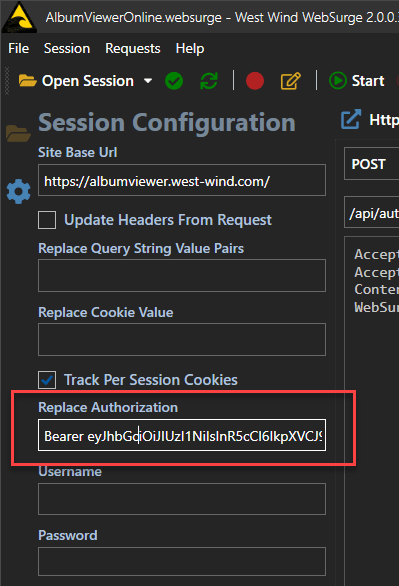Open the File menu
This screenshot has width=399, height=586.
[x=19, y=49]
